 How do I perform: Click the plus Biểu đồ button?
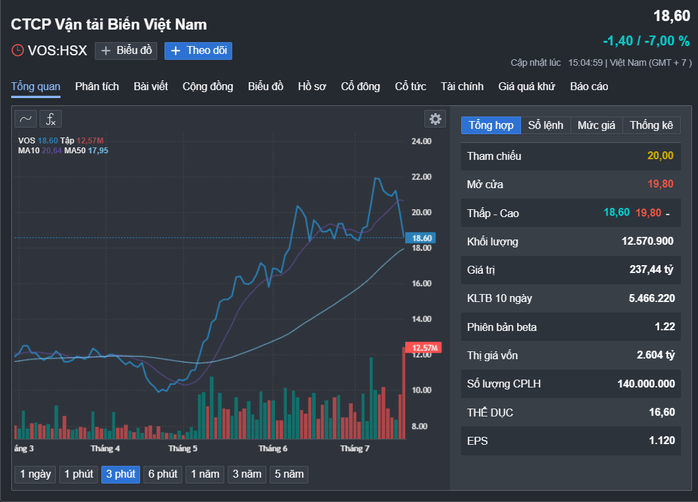(126, 51)
